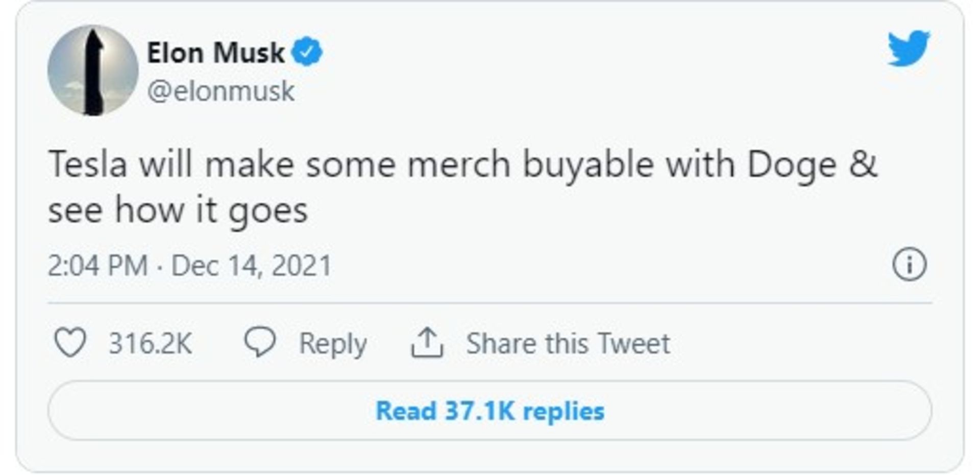Click the Dec 14, 2021 timestamp
Viewport: 980px width, 475px height.
[x=250, y=265]
